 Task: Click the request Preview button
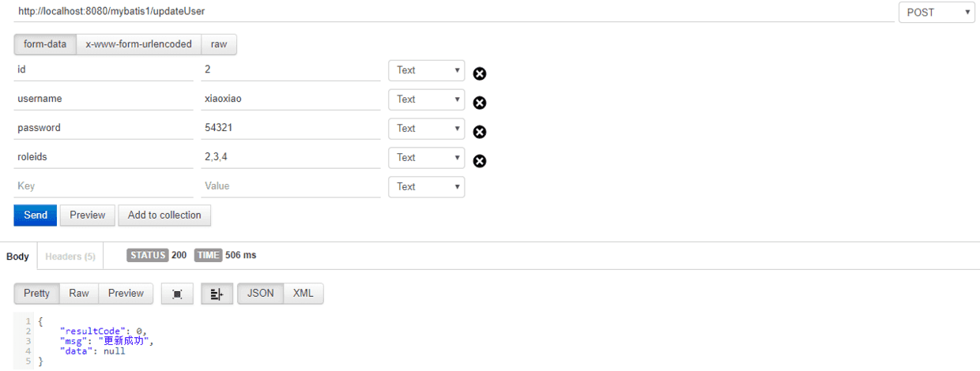tap(88, 215)
